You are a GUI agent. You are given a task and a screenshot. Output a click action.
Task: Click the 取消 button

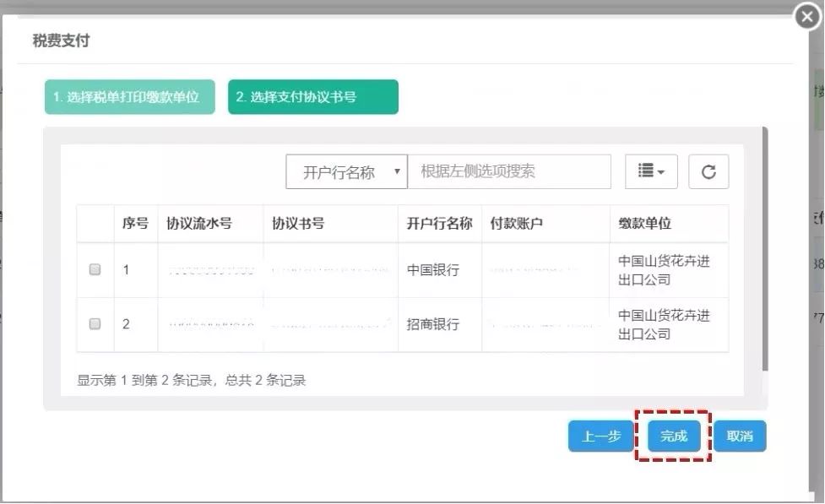[740, 436]
